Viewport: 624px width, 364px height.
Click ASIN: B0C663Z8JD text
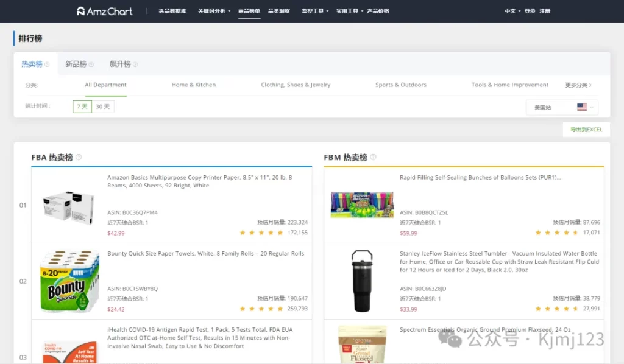(x=423, y=289)
